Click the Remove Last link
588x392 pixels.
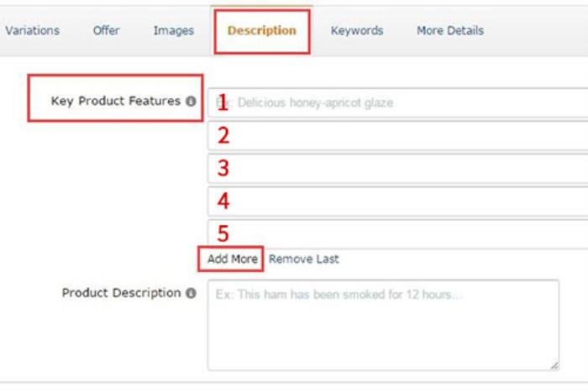(304, 259)
